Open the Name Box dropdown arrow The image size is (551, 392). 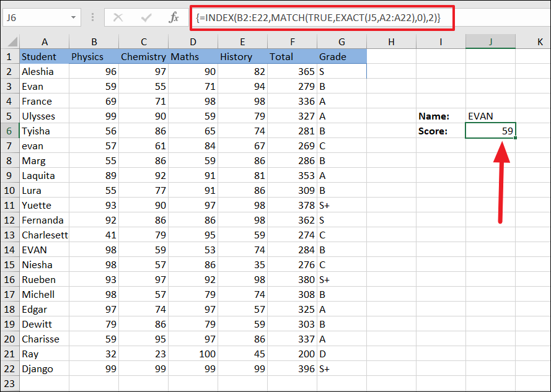[74, 19]
